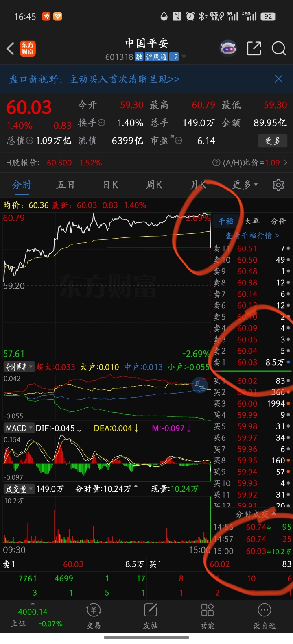This screenshot has height=644, width=293.
Task: Click the 更多 button in quote summary
Action: point(273,141)
